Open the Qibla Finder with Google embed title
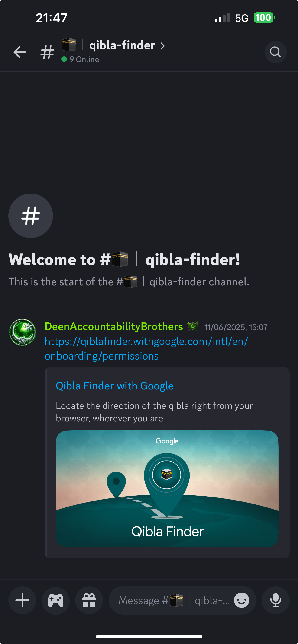The width and height of the screenshot is (298, 644). coord(115,386)
